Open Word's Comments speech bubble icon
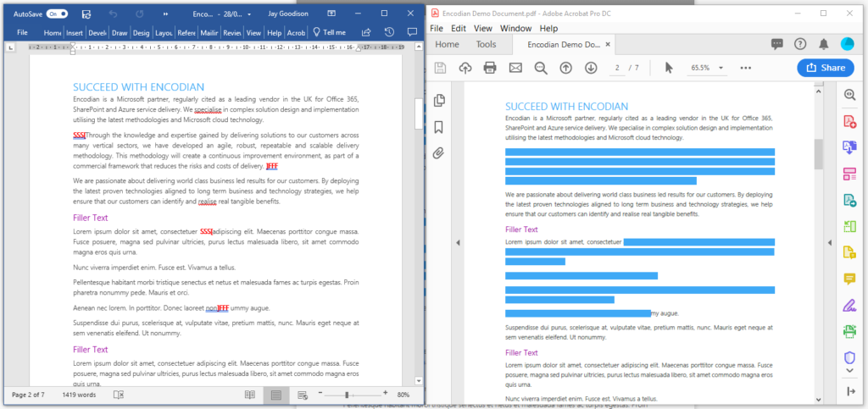The height and width of the screenshot is (409, 868). click(412, 33)
